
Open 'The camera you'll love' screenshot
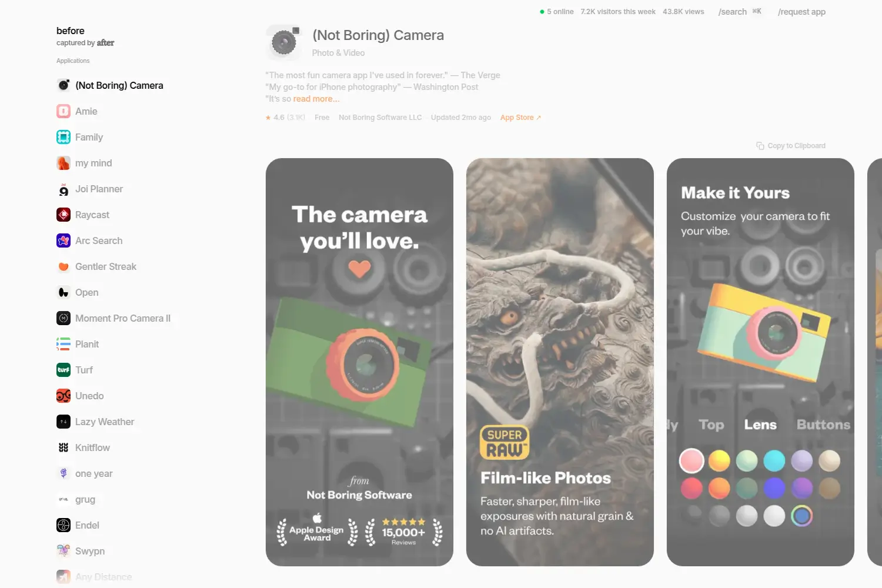[x=359, y=362]
